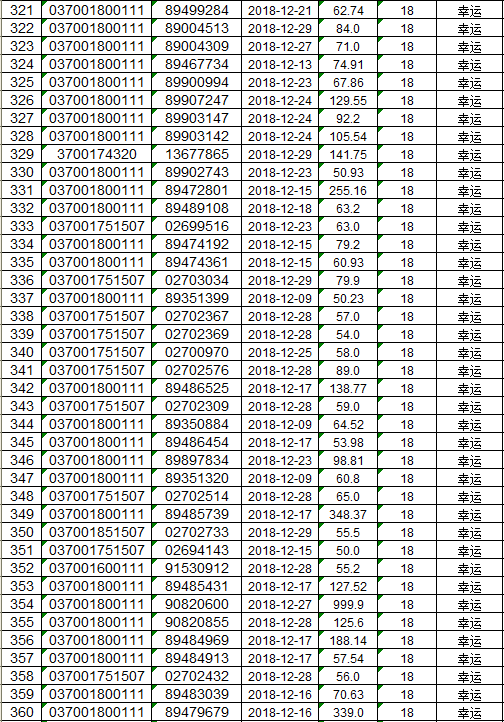The image size is (504, 722).
Task: Click invoice code 037001851507 in row 350
Action: click(97, 532)
